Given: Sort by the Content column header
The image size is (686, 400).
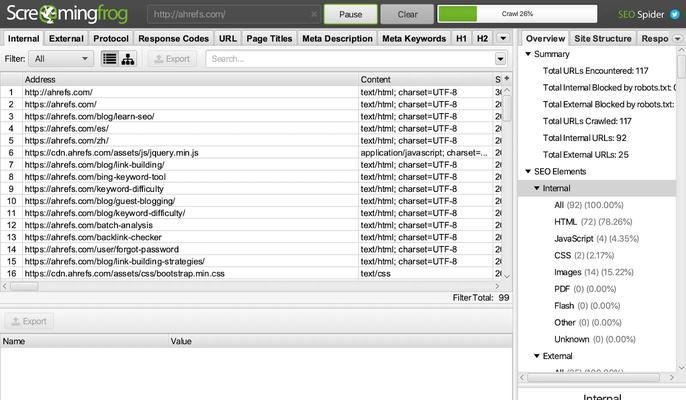Looking at the screenshot, I should tap(425, 79).
